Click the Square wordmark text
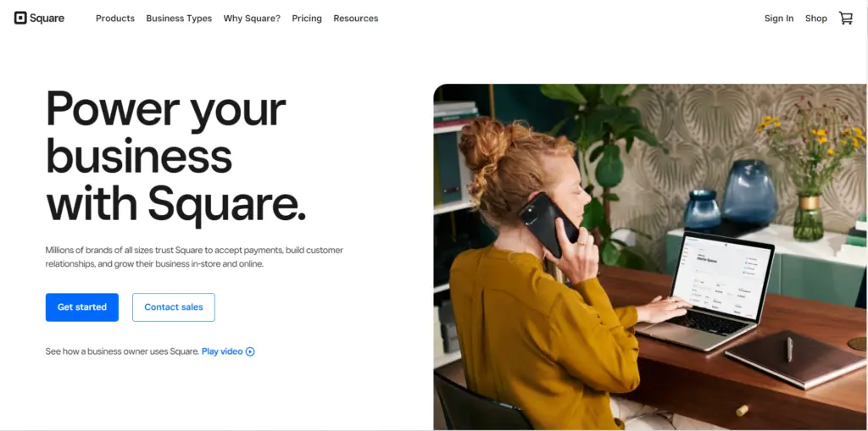The image size is (868, 431). [x=47, y=19]
